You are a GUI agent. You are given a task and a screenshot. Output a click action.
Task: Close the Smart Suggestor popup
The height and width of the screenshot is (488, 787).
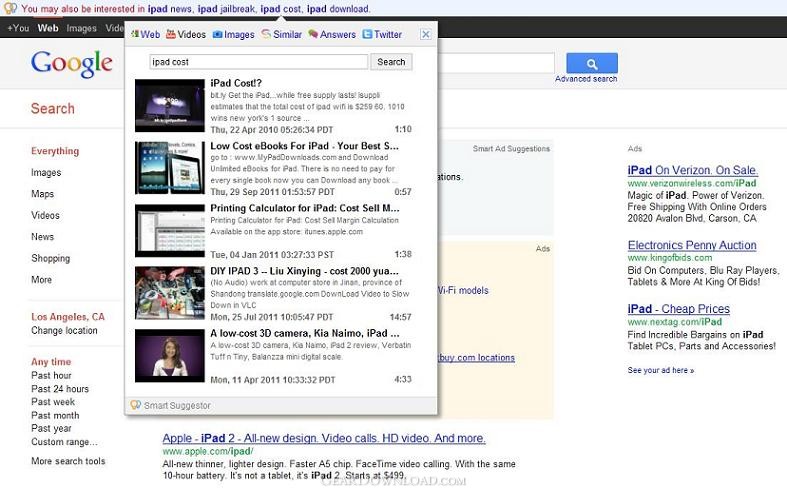coord(426,34)
